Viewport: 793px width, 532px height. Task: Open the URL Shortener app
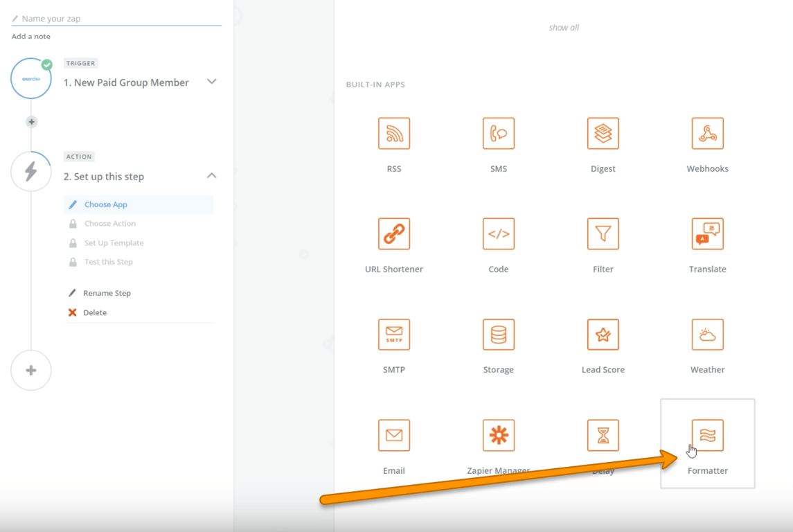point(394,233)
